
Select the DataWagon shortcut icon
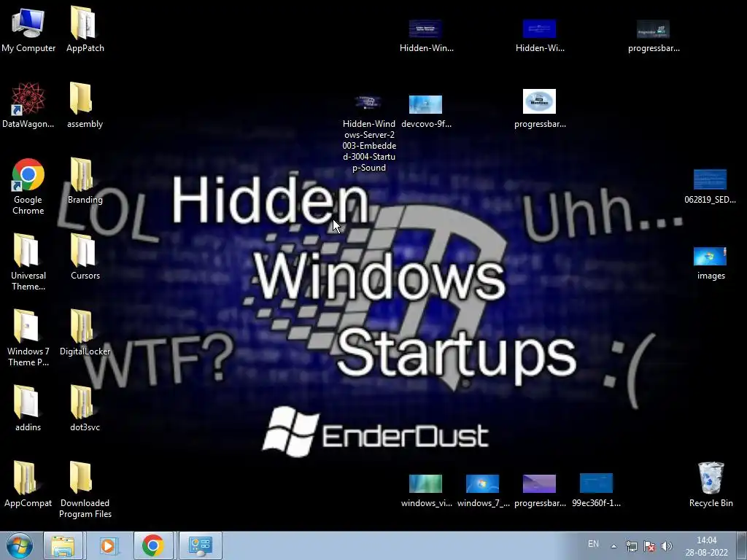28,105
